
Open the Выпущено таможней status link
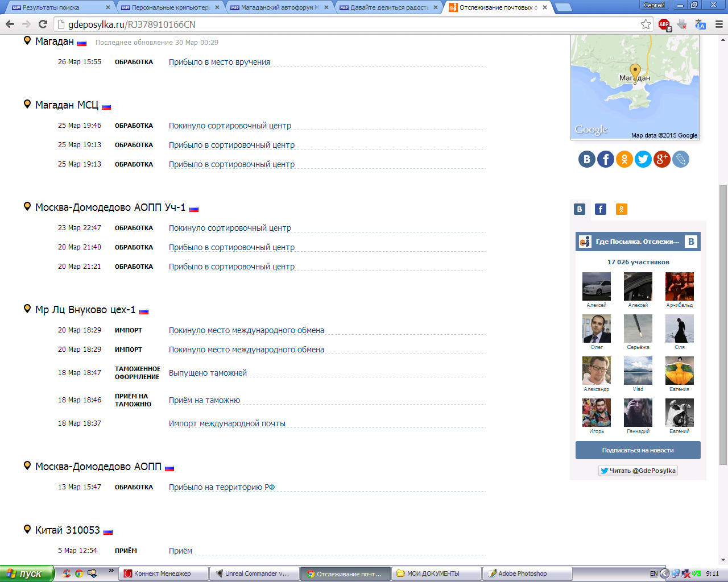[x=208, y=373]
